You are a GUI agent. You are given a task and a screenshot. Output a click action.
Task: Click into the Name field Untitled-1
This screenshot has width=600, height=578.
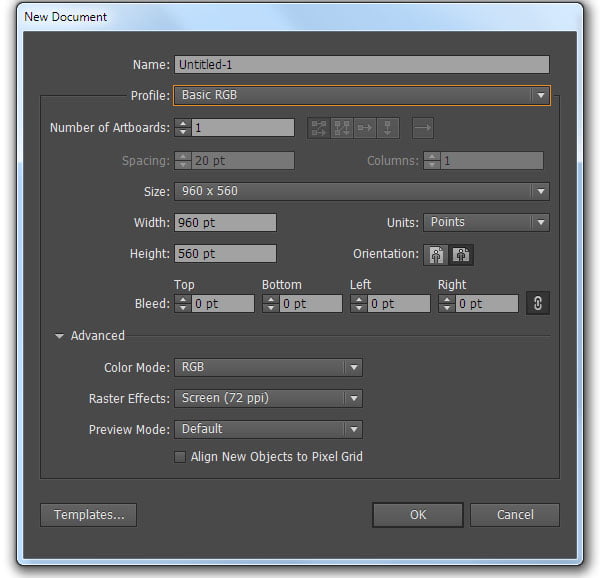coord(362,65)
